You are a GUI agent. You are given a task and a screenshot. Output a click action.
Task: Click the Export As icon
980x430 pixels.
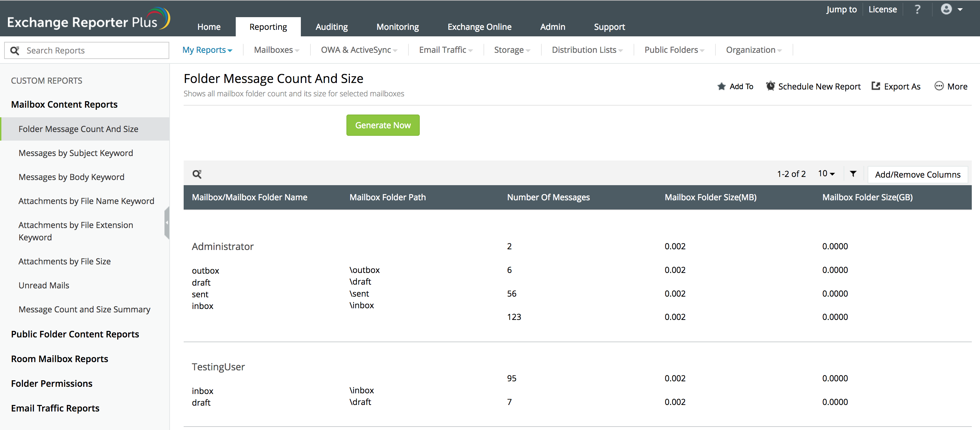(x=876, y=86)
